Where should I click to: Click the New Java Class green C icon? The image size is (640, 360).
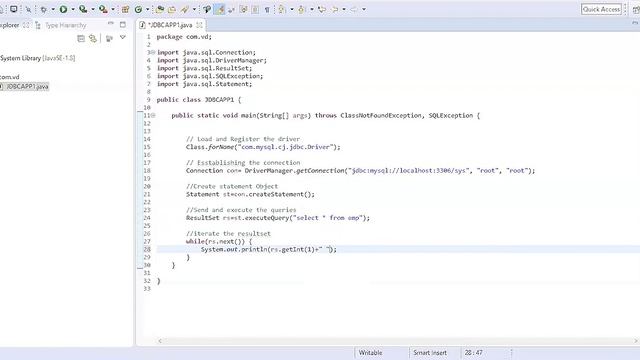[138, 9]
